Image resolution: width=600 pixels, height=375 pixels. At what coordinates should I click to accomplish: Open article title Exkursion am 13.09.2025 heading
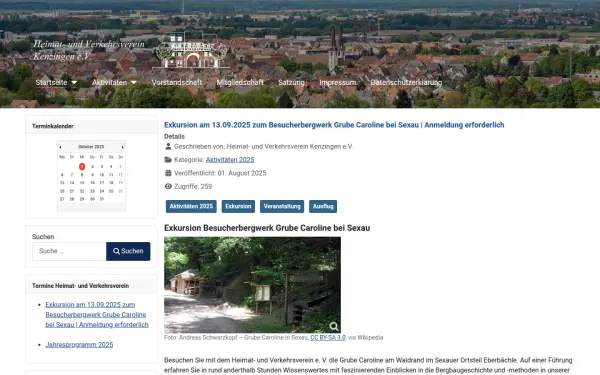(x=334, y=125)
